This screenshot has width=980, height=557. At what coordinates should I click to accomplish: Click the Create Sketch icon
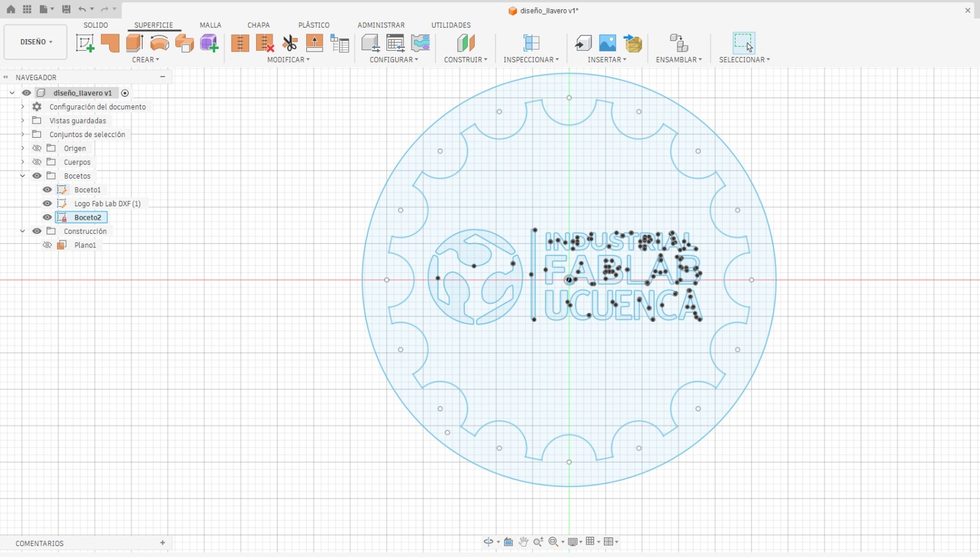85,43
